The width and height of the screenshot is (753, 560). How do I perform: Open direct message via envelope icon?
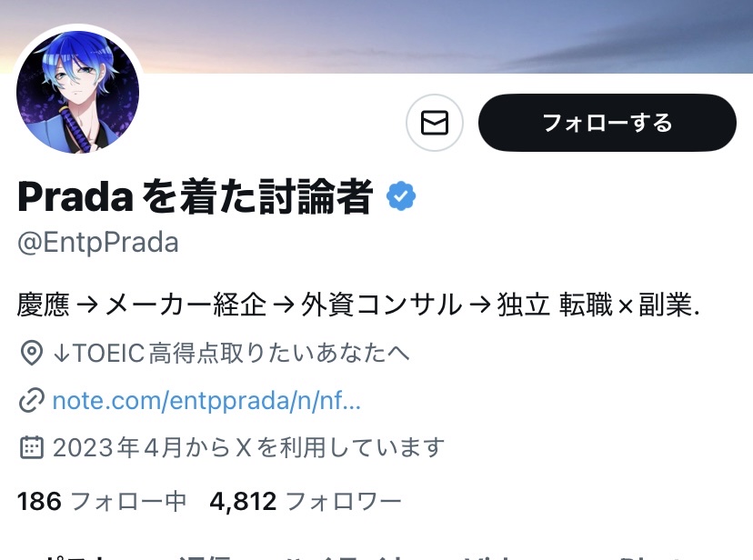coord(434,123)
